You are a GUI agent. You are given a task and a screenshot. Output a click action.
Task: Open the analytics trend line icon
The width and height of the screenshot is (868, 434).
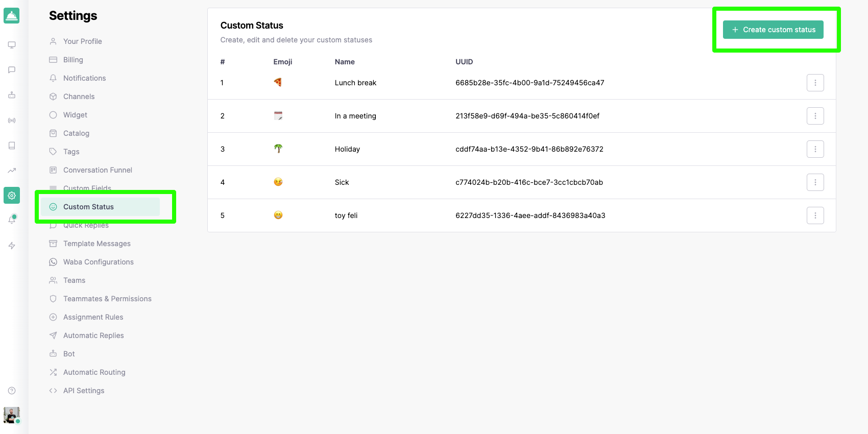click(x=12, y=171)
